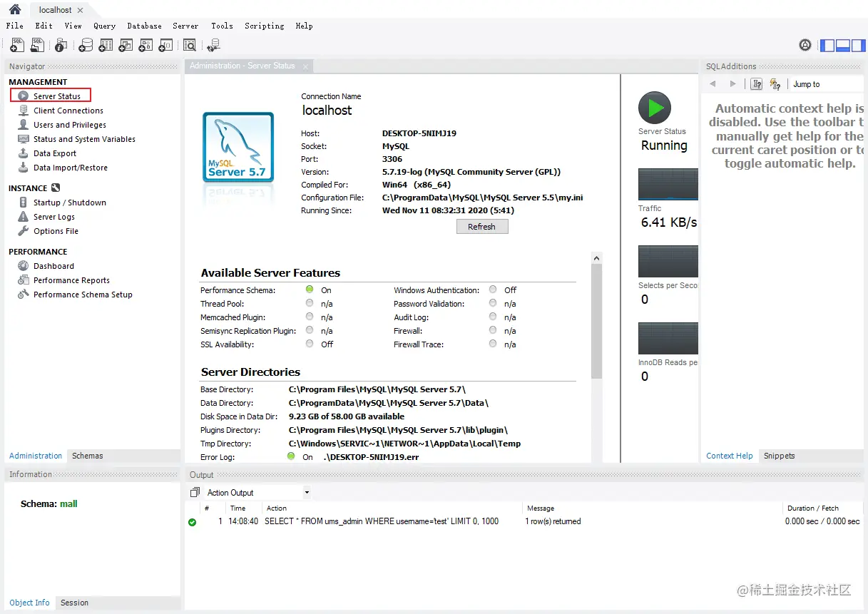Screen dimensions: 868x614
Task: Switch to the Snippets tab
Action: pyautogui.click(x=780, y=456)
